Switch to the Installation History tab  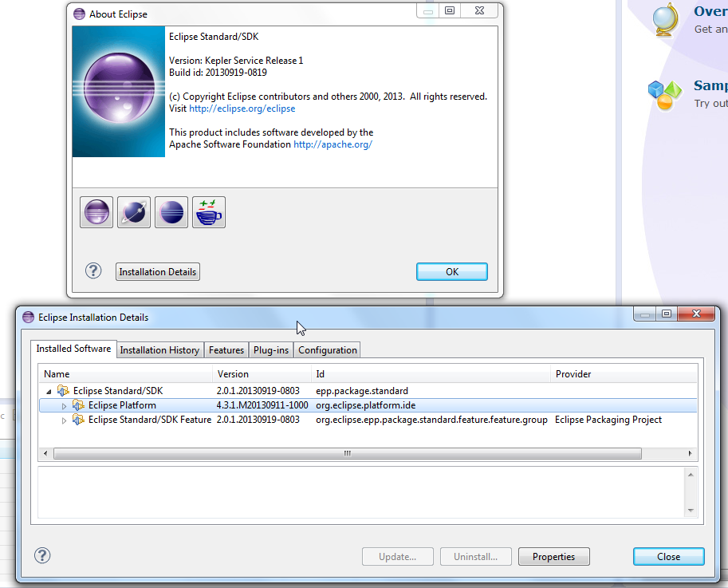pyautogui.click(x=159, y=350)
